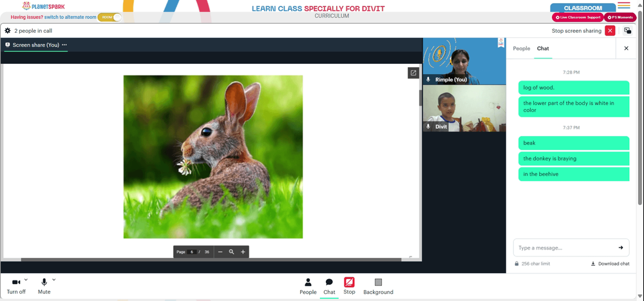This screenshot has height=301, width=644.
Task: Open the People button in bottom toolbar
Action: point(308,287)
